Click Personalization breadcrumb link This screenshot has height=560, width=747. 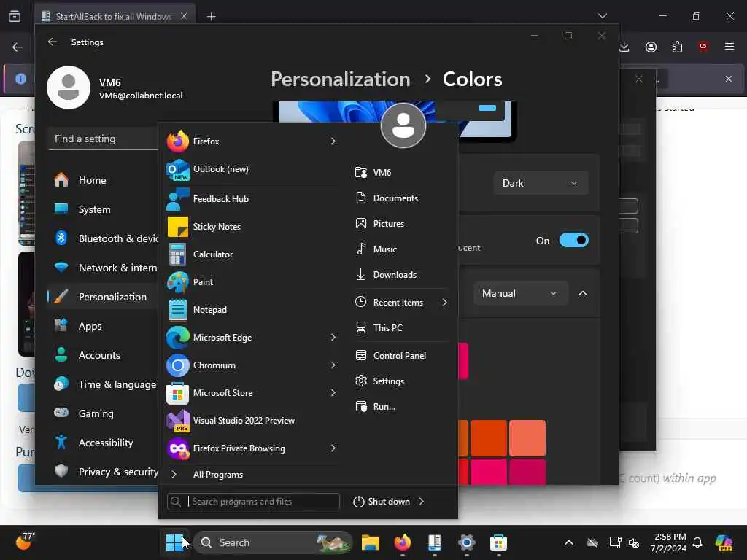coord(340,79)
